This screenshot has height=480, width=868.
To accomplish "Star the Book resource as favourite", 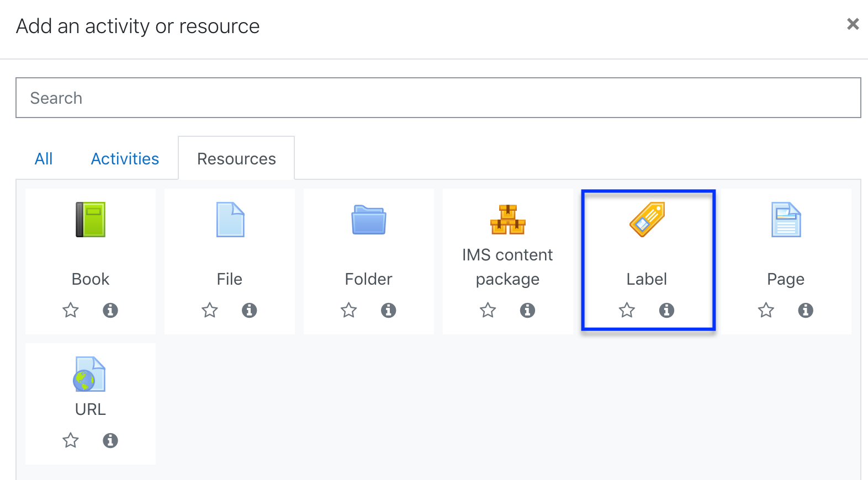I will tap(71, 310).
